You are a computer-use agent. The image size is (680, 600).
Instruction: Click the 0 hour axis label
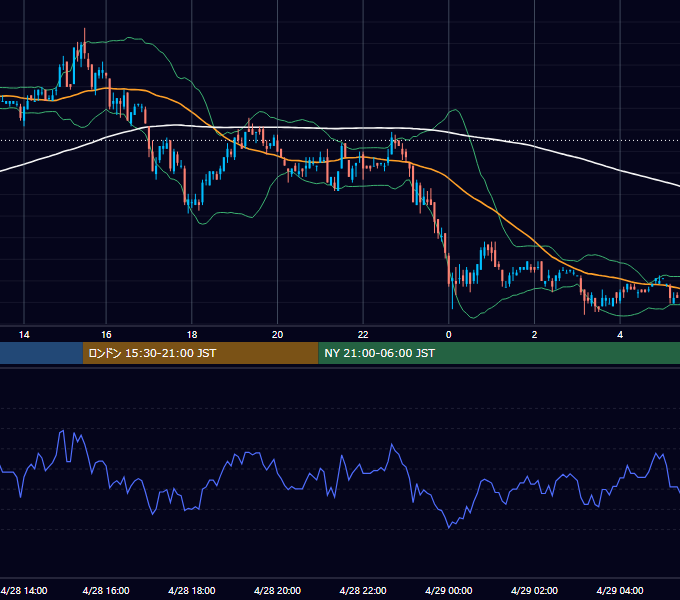(x=449, y=335)
